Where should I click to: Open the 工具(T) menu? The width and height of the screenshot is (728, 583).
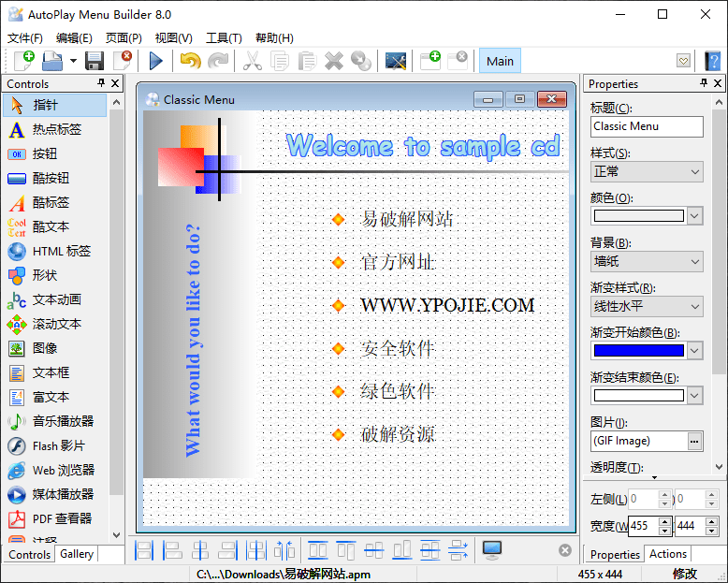coord(224,38)
